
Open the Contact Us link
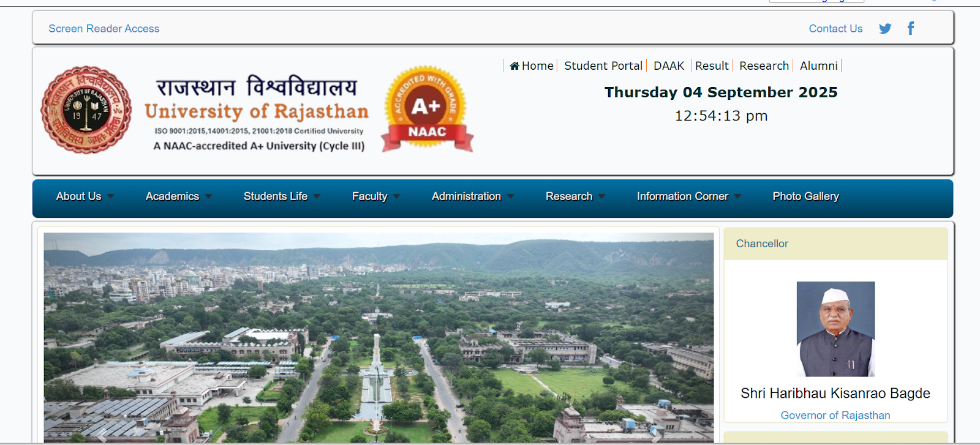click(x=835, y=29)
